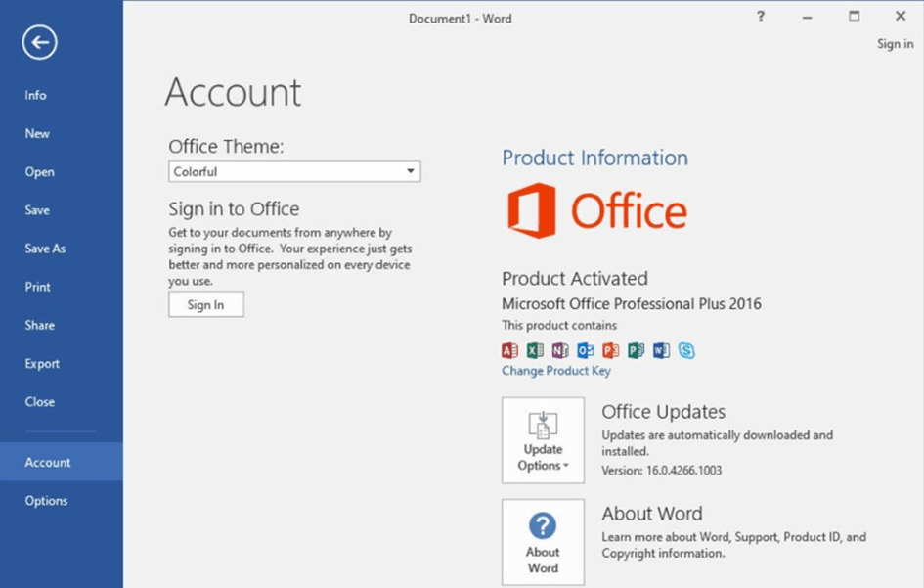
Task: Choose Print in the backstage sidebar
Action: pos(37,287)
